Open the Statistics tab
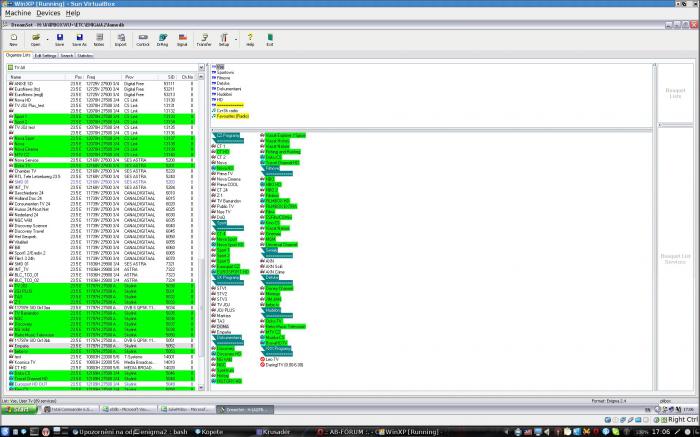Screen dimensions: 700x437 click(x=85, y=56)
